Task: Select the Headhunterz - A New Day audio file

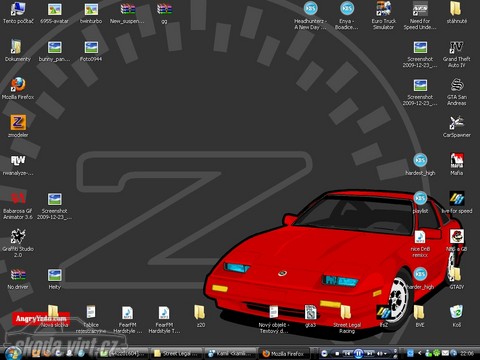Action: pos(310,16)
